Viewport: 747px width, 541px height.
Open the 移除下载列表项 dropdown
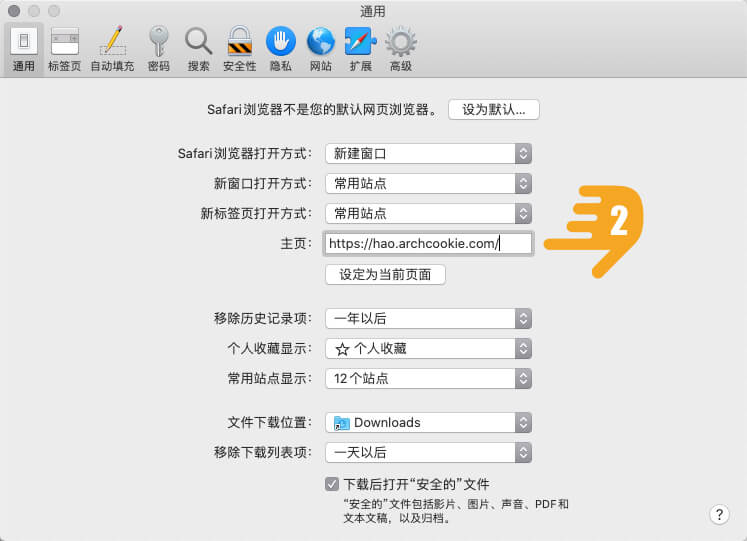pyautogui.click(x=428, y=452)
